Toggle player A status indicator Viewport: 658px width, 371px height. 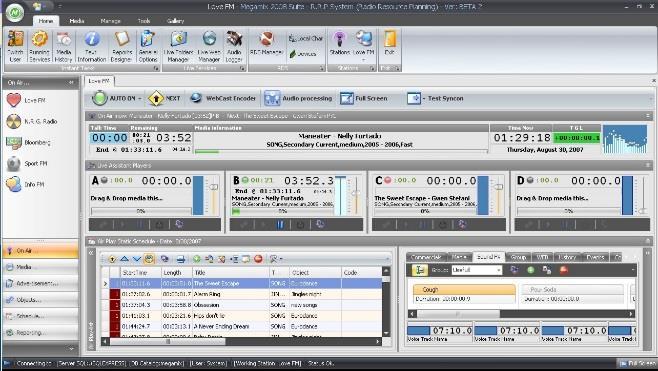104,180
